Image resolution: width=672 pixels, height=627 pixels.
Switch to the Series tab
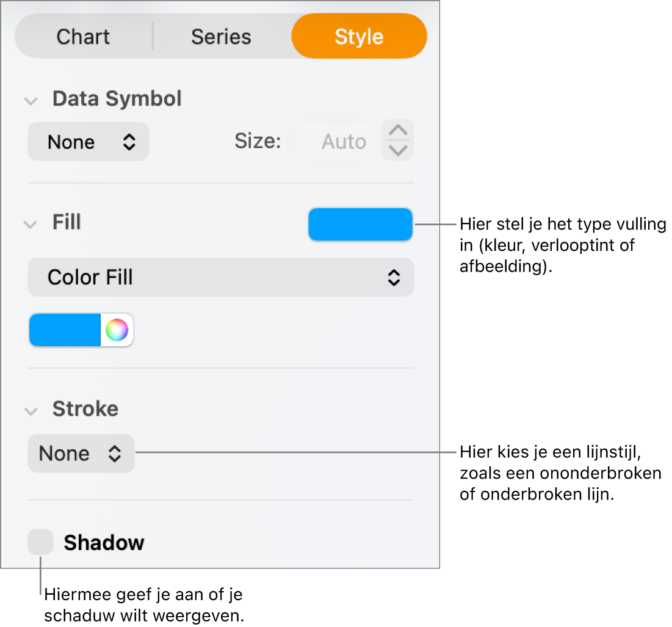tap(221, 37)
